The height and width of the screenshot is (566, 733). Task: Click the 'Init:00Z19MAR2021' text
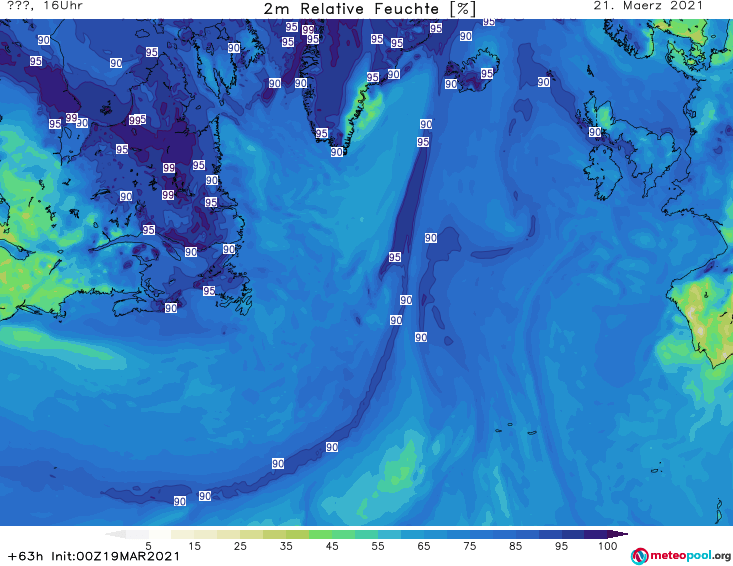[x=115, y=556]
